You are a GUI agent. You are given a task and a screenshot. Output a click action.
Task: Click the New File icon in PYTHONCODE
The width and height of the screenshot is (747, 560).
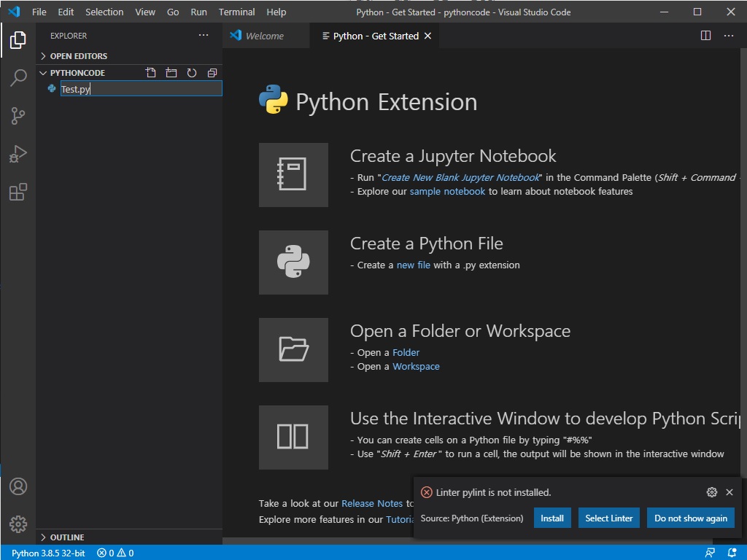(150, 73)
